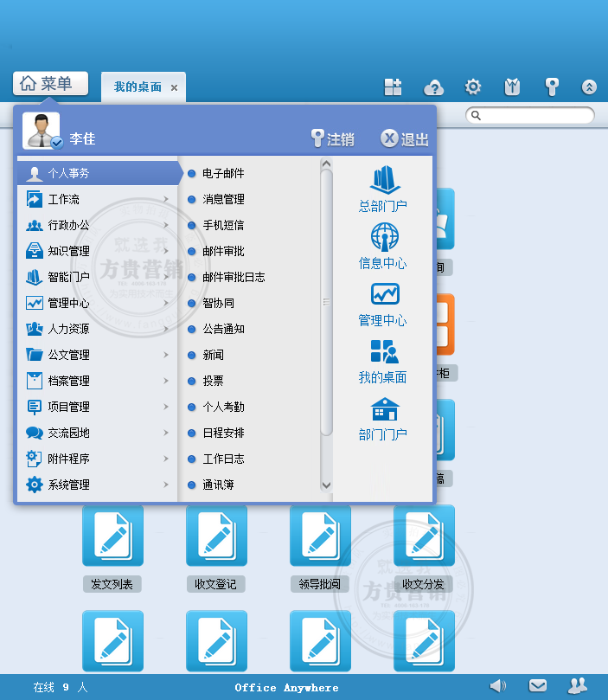Expand the 人力资源 submenu chevron
This screenshot has height=700, width=608.
click(x=166, y=329)
